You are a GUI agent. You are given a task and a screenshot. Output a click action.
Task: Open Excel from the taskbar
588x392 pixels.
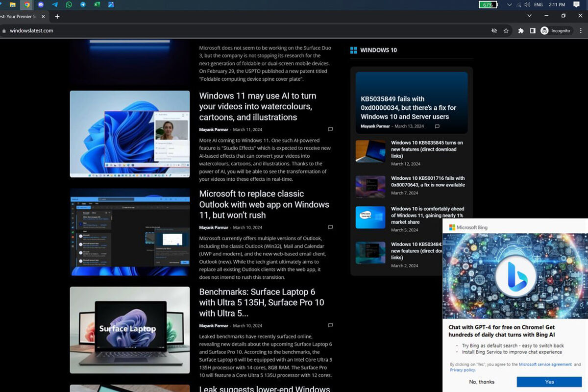[x=97, y=4]
